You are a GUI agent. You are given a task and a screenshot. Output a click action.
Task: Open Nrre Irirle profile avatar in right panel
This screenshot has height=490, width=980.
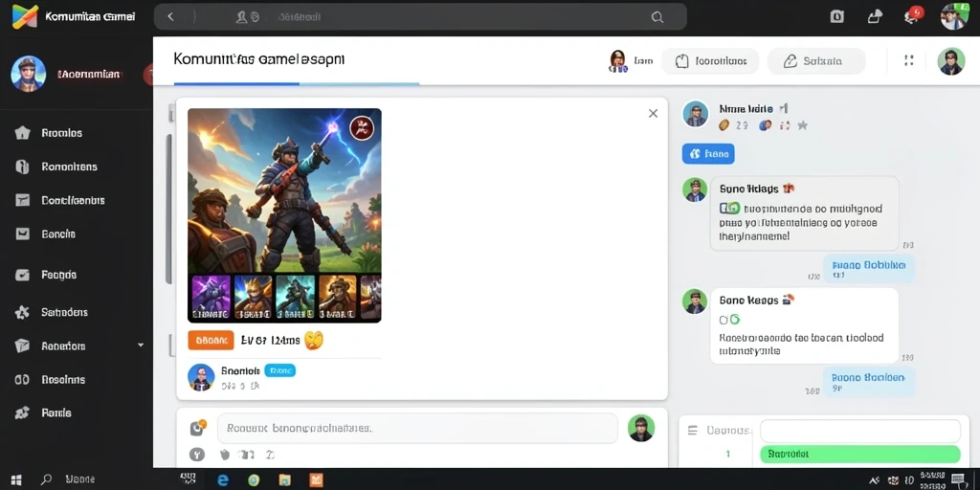click(x=696, y=114)
